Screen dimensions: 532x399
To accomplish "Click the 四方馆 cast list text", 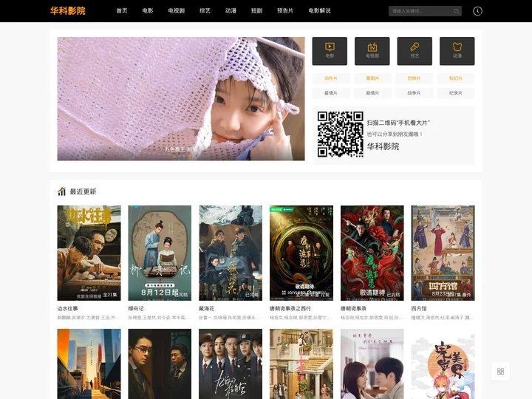I will coord(443,318).
